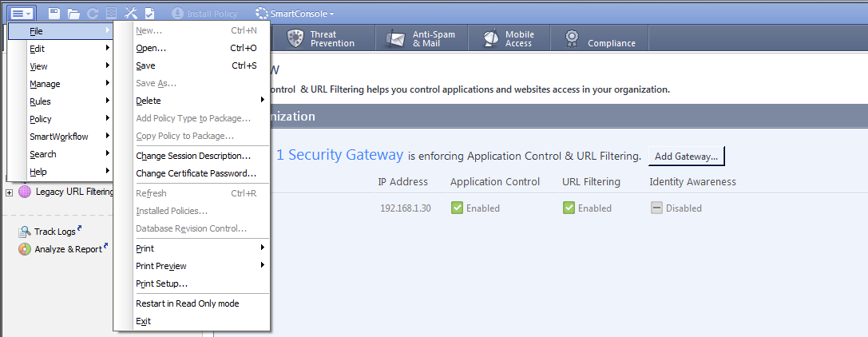The width and height of the screenshot is (868, 337).
Task: Expand the Legacy URL Filtering tree node
Action: tap(10, 192)
